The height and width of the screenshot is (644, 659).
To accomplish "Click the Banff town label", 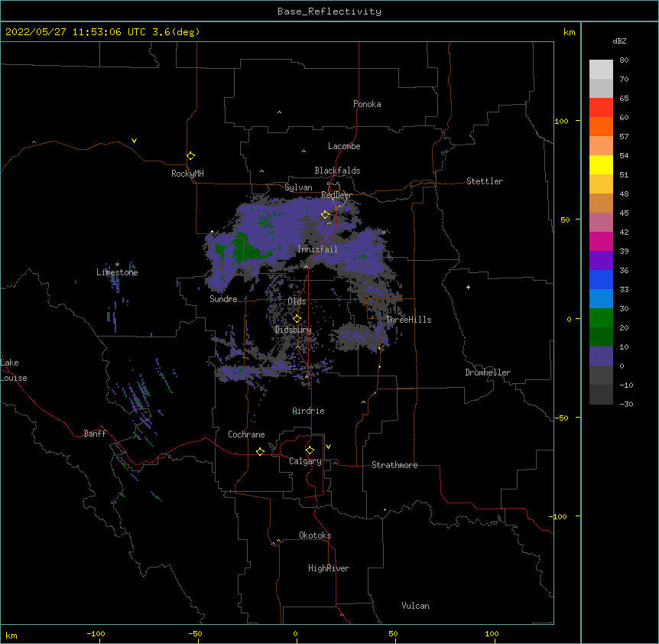I will (95, 434).
